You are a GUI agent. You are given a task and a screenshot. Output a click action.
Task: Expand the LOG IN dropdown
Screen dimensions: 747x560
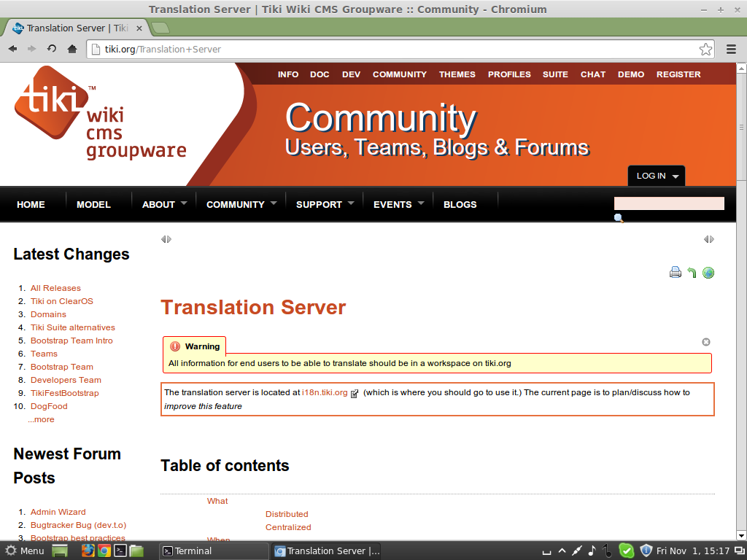click(x=657, y=176)
